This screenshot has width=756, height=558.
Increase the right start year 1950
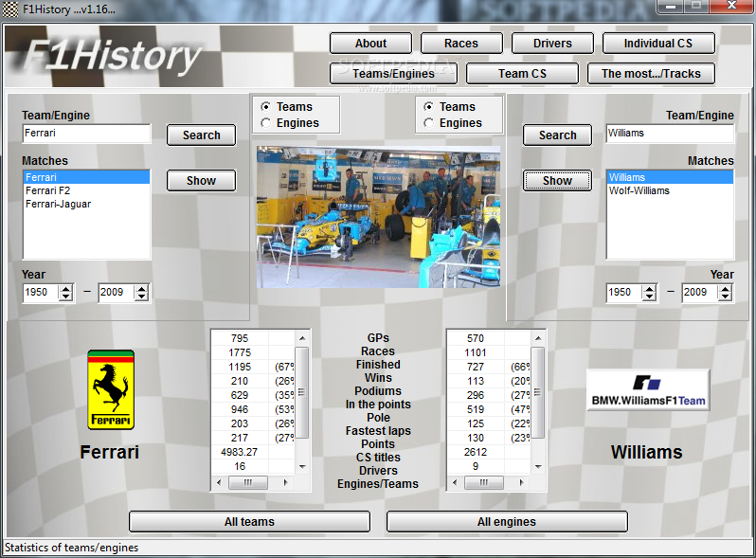[x=650, y=288]
